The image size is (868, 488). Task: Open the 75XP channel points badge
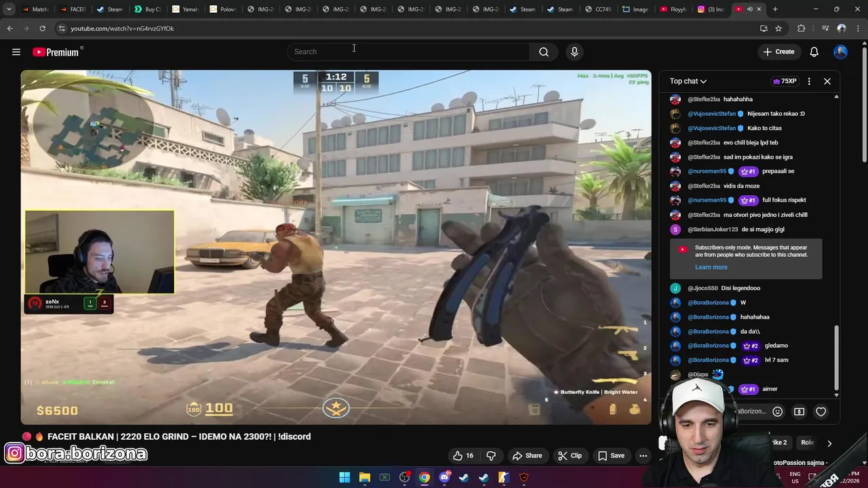[x=785, y=81]
